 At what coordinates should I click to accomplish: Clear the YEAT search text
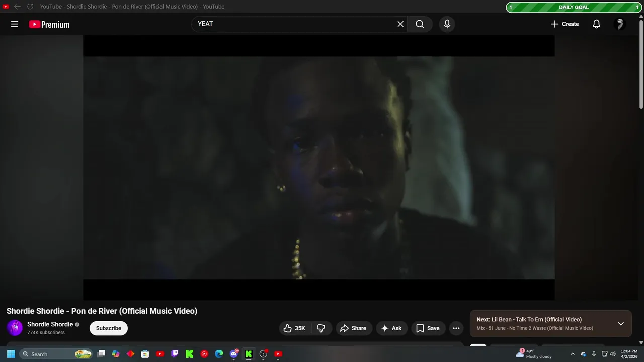pyautogui.click(x=400, y=24)
